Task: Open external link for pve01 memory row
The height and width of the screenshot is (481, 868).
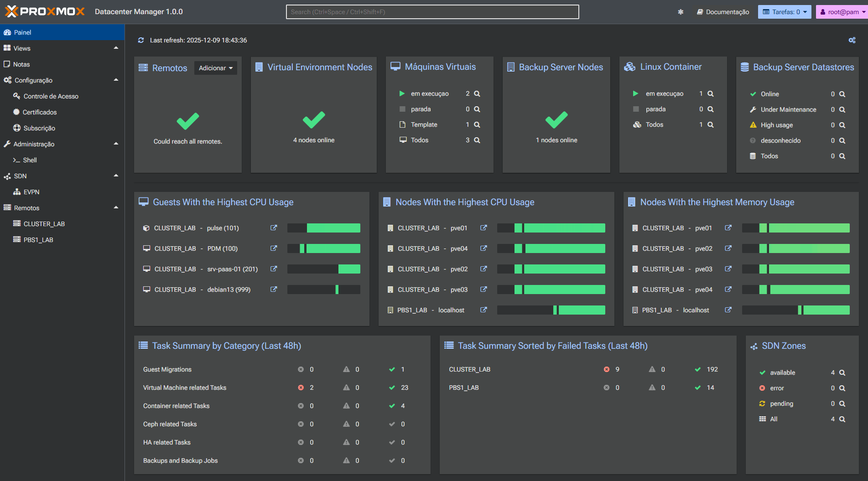Action: pos(728,228)
